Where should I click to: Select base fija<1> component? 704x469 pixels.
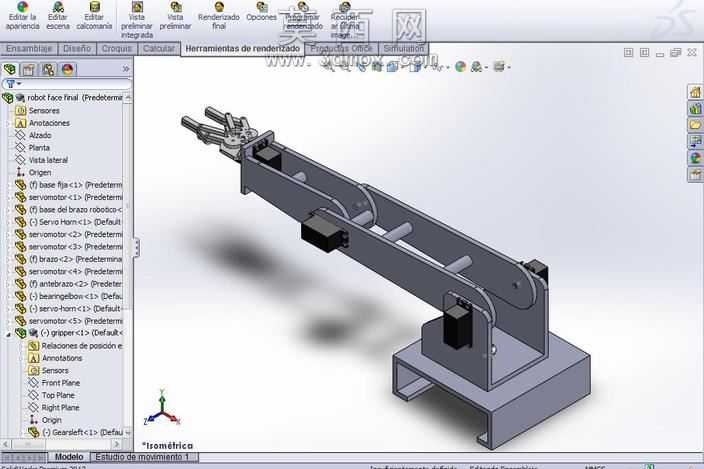pos(68,185)
